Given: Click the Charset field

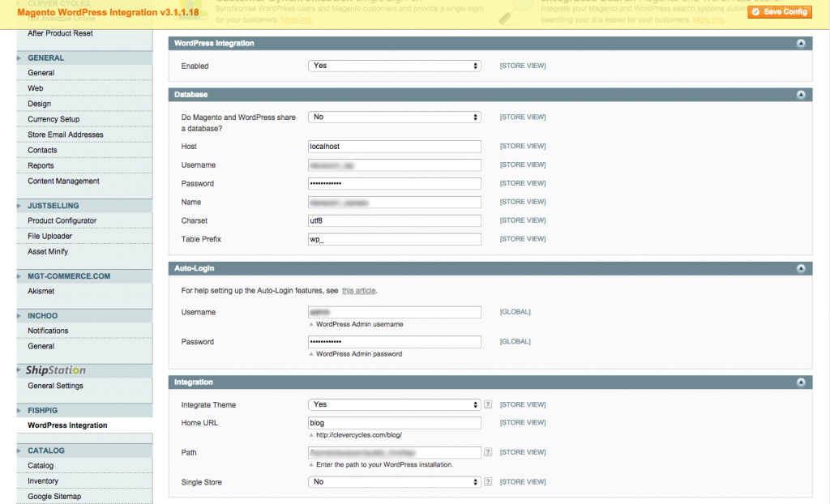Looking at the screenshot, I should [395, 220].
